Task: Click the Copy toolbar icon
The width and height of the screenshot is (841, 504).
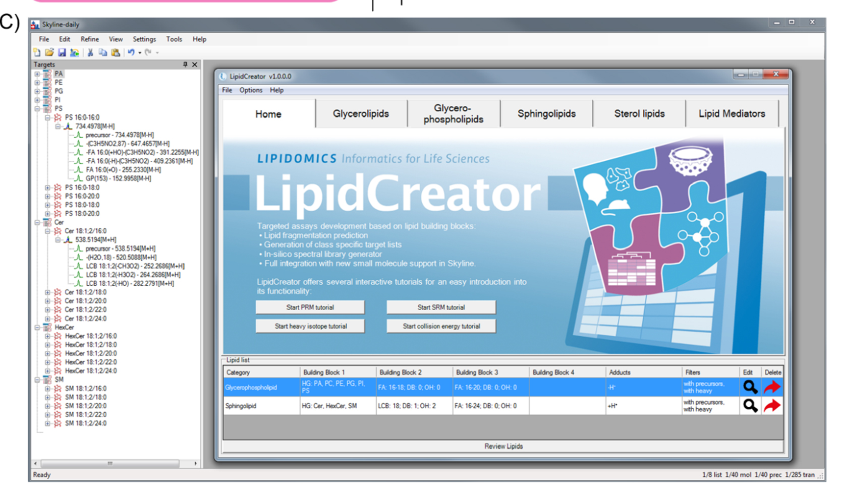Action: [x=102, y=52]
